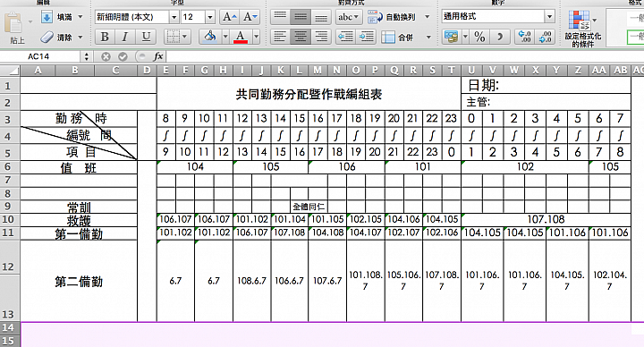
Task: Click the Clear (清除) eraser icon
Action: (47, 38)
